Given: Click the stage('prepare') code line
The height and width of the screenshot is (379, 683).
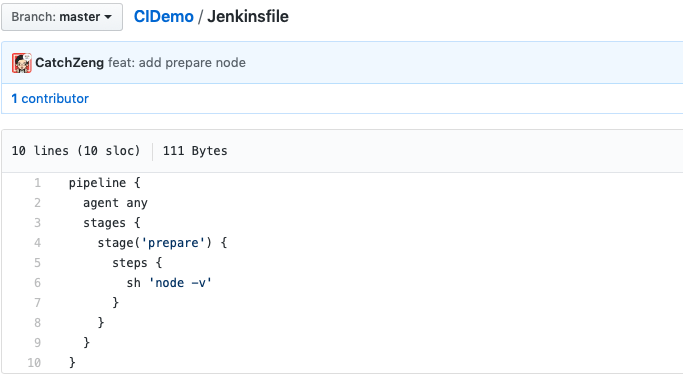Looking at the screenshot, I should (x=162, y=243).
